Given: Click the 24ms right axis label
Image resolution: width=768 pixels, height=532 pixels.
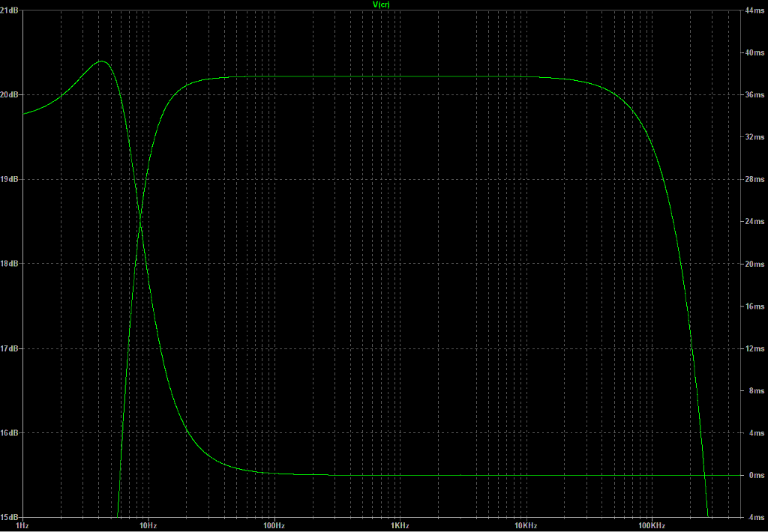Looking at the screenshot, I should tap(755, 222).
